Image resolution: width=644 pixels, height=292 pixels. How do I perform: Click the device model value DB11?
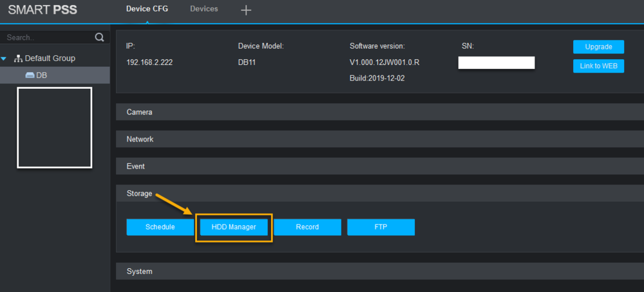coord(246,63)
